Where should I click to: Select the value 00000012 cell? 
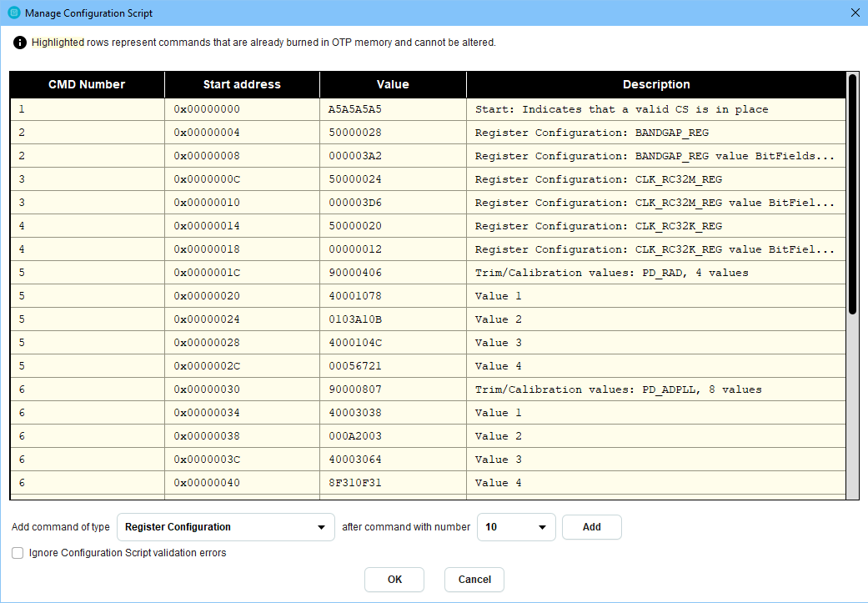[393, 249]
